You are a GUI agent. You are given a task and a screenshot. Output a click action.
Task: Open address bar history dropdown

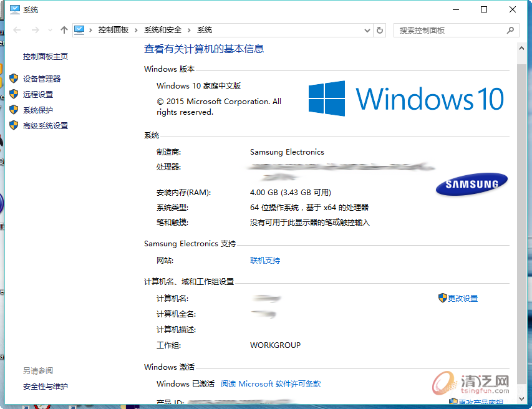click(367, 31)
